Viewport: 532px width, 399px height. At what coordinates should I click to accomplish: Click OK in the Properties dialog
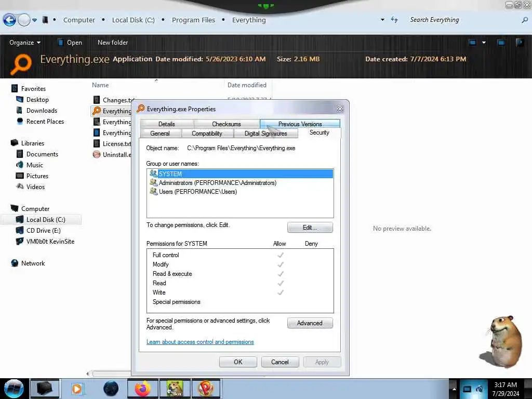pos(238,362)
